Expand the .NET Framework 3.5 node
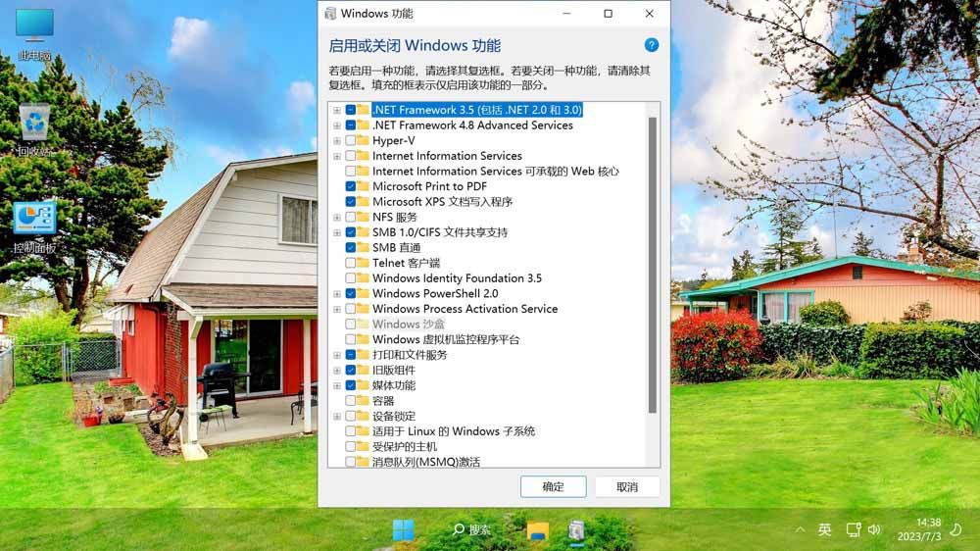This screenshot has height=551, width=980. pos(337,110)
